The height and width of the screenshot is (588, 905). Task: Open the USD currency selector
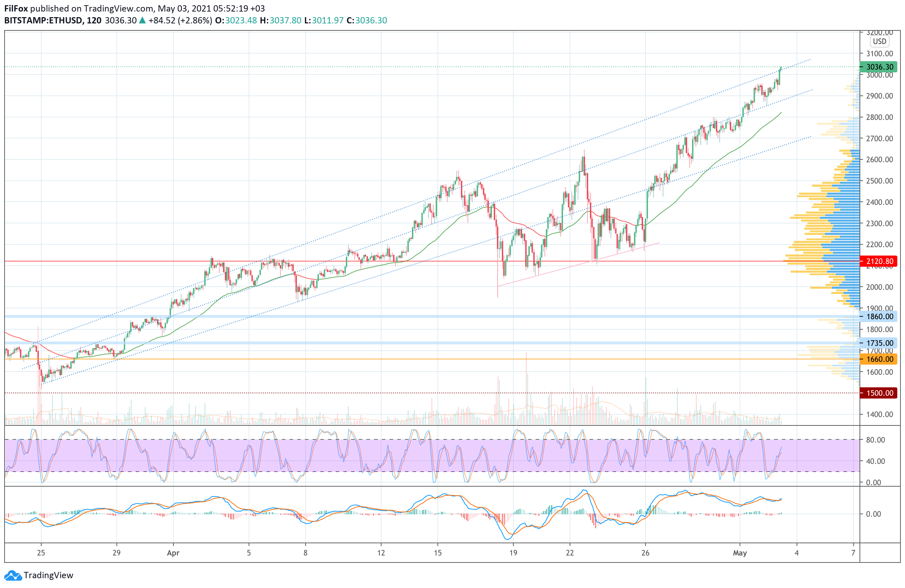point(879,42)
